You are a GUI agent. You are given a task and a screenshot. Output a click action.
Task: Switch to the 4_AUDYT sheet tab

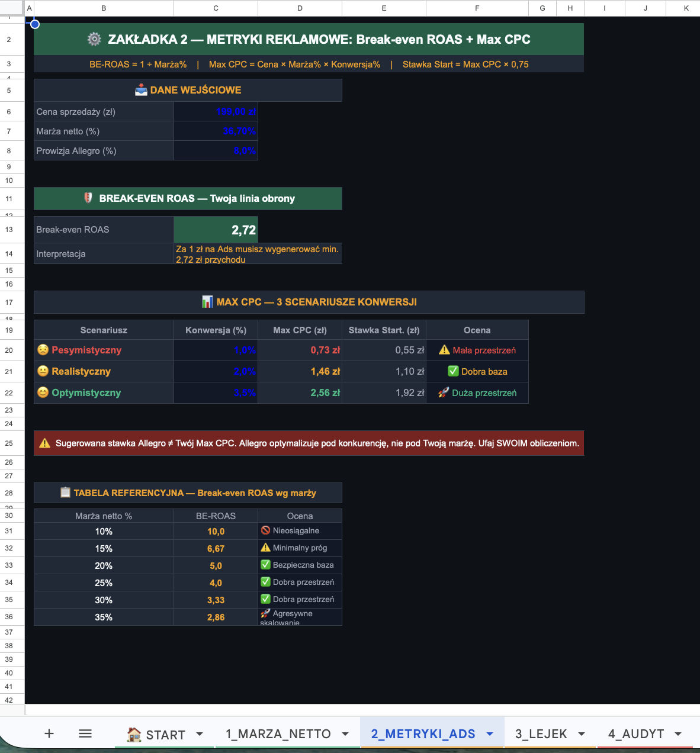click(635, 734)
